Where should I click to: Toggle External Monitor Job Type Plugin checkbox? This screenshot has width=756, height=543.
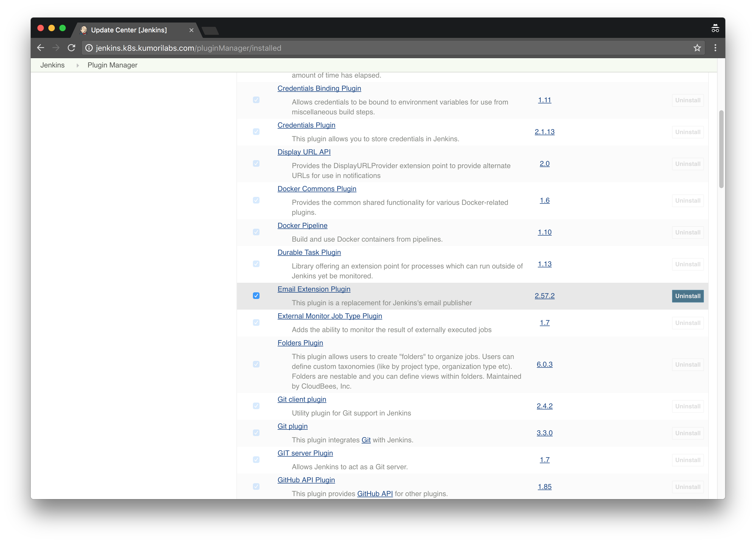(x=256, y=322)
